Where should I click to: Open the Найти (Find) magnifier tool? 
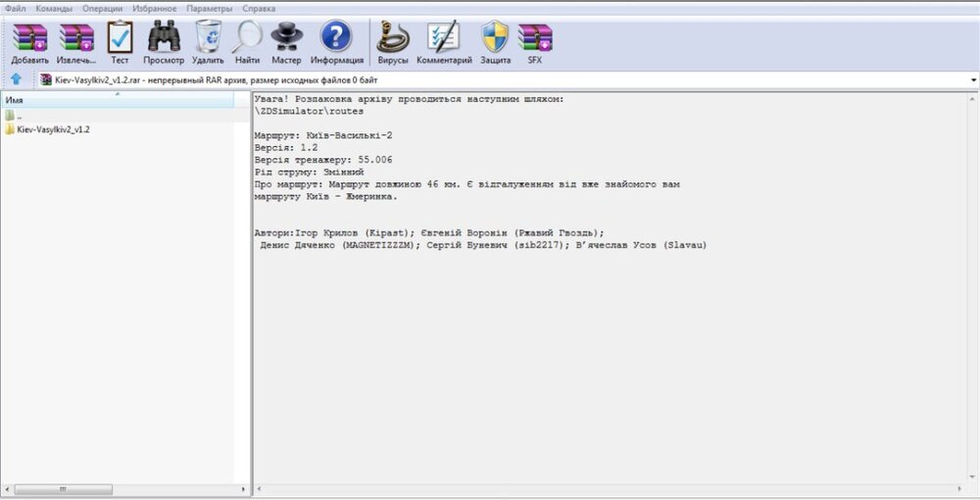(247, 38)
